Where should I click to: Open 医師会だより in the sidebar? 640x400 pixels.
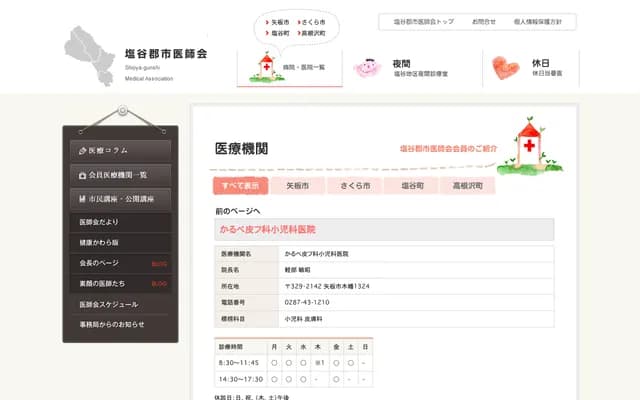100,221
